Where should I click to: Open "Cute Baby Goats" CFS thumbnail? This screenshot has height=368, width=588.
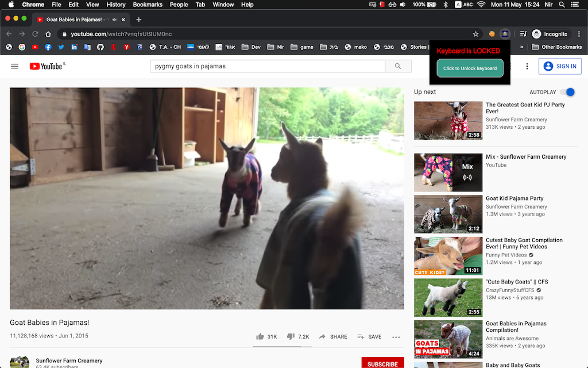(448, 298)
